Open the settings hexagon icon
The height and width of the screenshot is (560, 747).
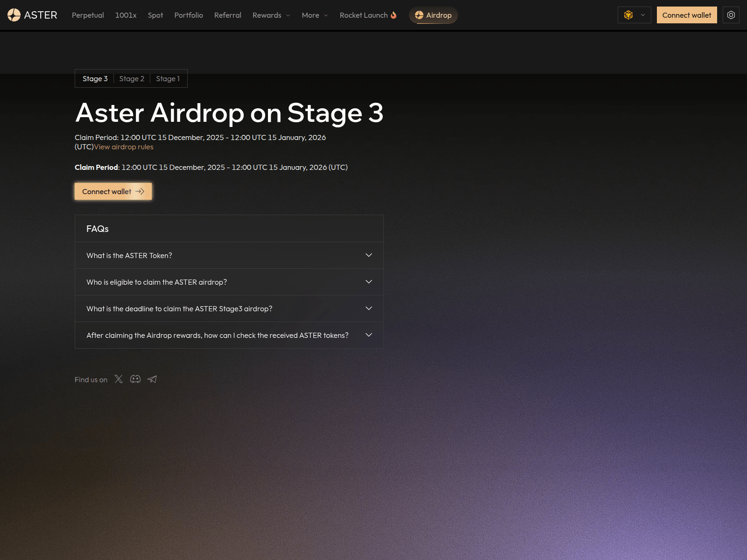coord(731,15)
